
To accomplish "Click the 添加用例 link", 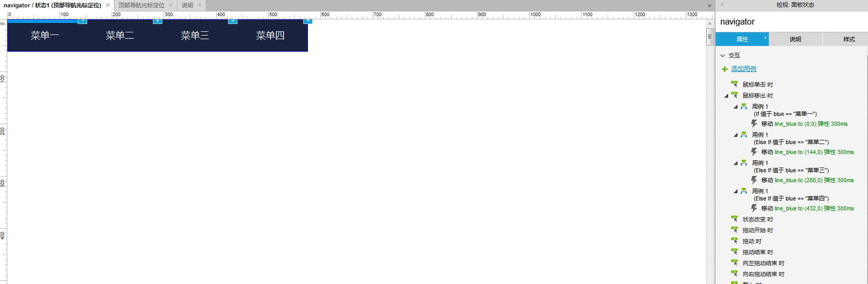I will [744, 69].
